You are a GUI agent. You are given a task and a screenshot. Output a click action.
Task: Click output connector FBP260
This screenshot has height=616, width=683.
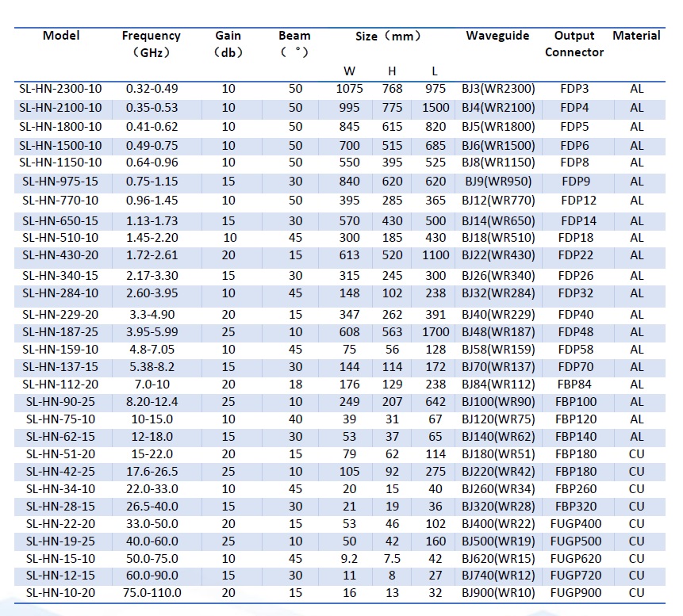click(576, 489)
